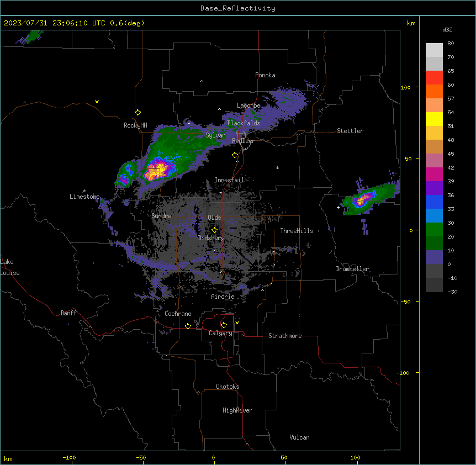Click the yellow V marker northwest of RockyMH
The width and height of the screenshot is (476, 465).
[x=97, y=102]
